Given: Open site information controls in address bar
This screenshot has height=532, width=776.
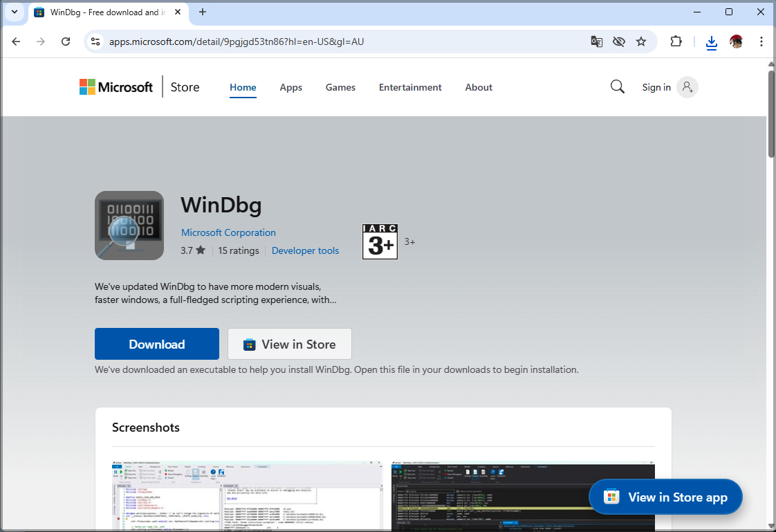Looking at the screenshot, I should coord(96,42).
